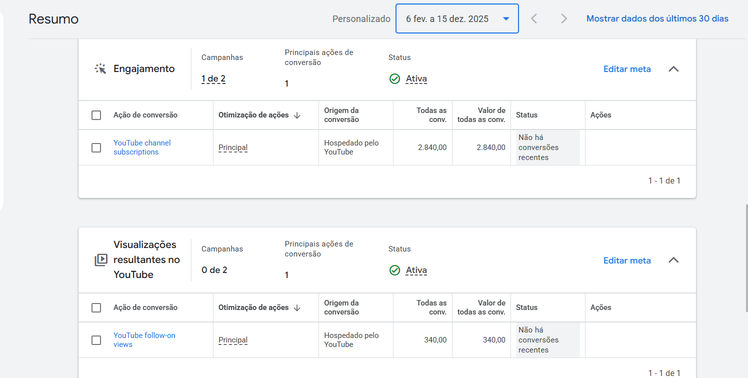The image size is (748, 378).
Task: Click the Personalizado date label
Action: coord(361,19)
